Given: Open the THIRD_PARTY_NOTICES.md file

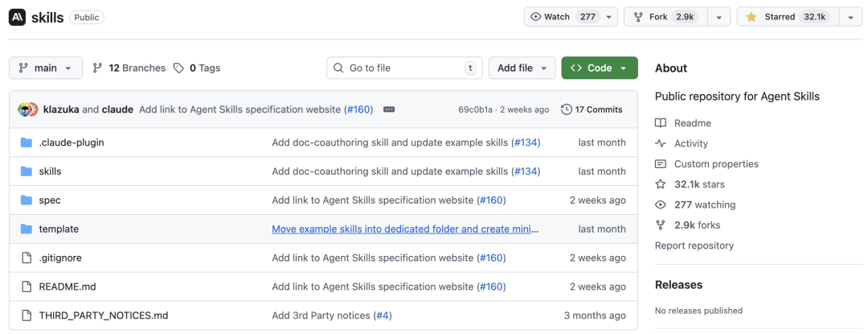Looking at the screenshot, I should click(103, 315).
